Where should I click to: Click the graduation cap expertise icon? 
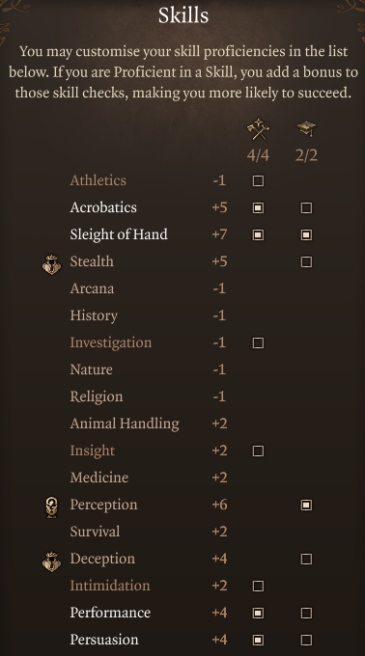click(306, 128)
